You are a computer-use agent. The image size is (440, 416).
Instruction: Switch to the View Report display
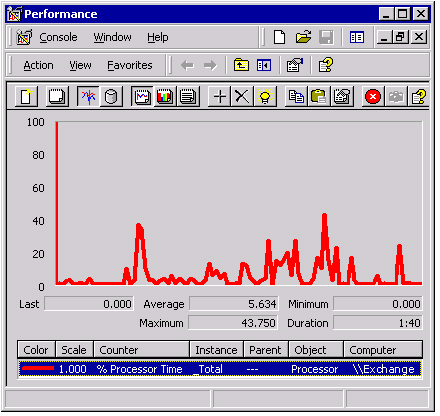(188, 97)
